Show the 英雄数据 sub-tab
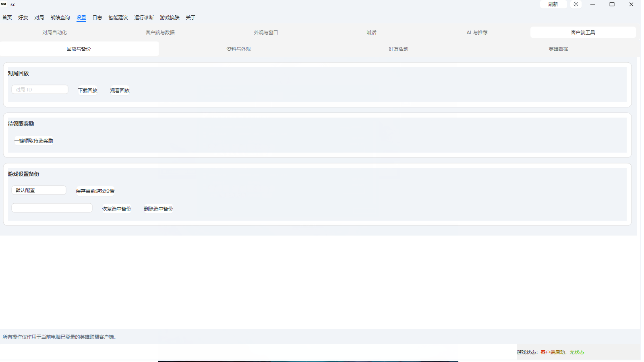The height and width of the screenshot is (362, 644). point(558,49)
